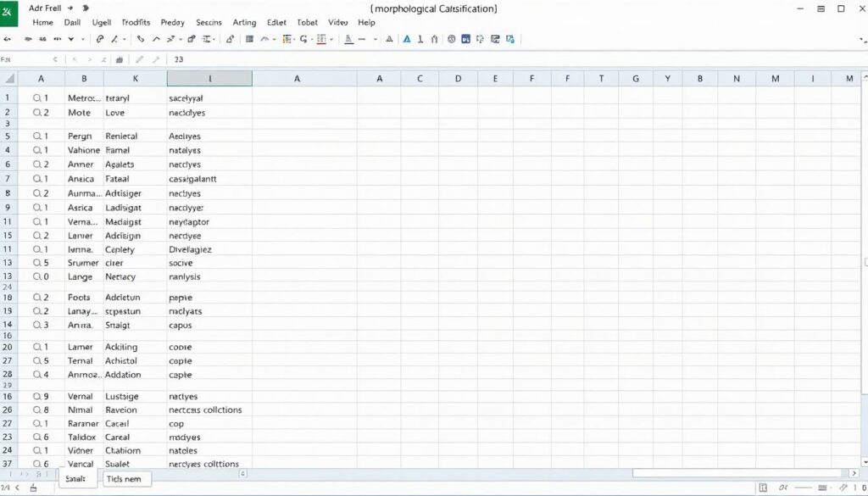Click the arc shape icon in toolbar
Viewport: 868px width, 496px height.
[264, 39]
